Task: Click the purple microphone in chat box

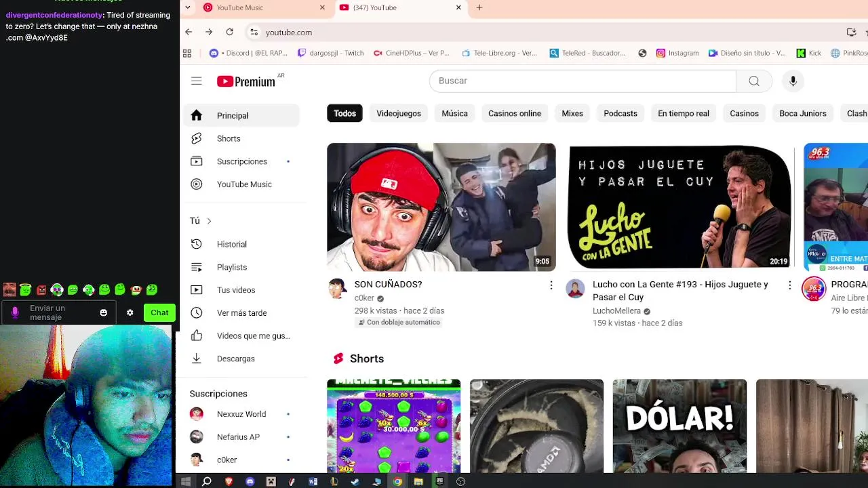Action: (x=15, y=312)
